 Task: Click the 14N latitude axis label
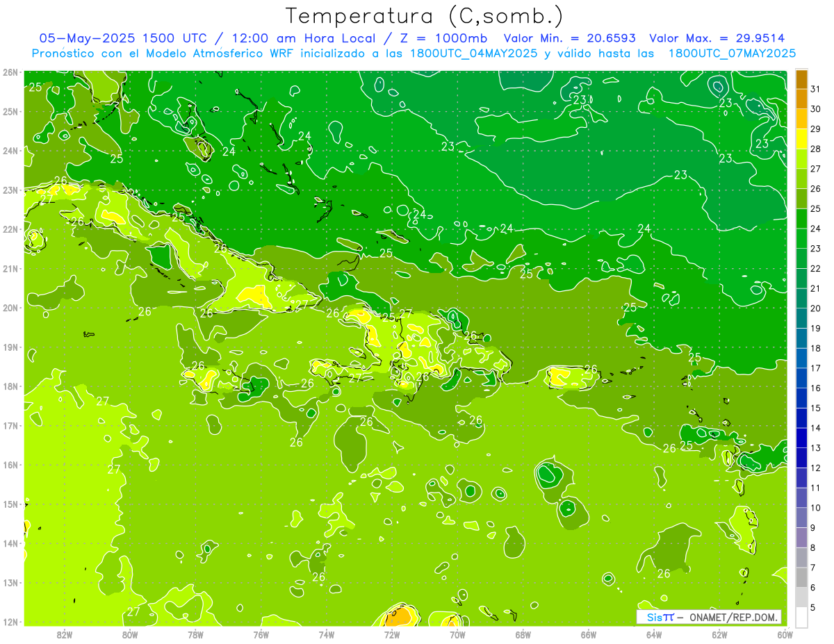(10, 543)
